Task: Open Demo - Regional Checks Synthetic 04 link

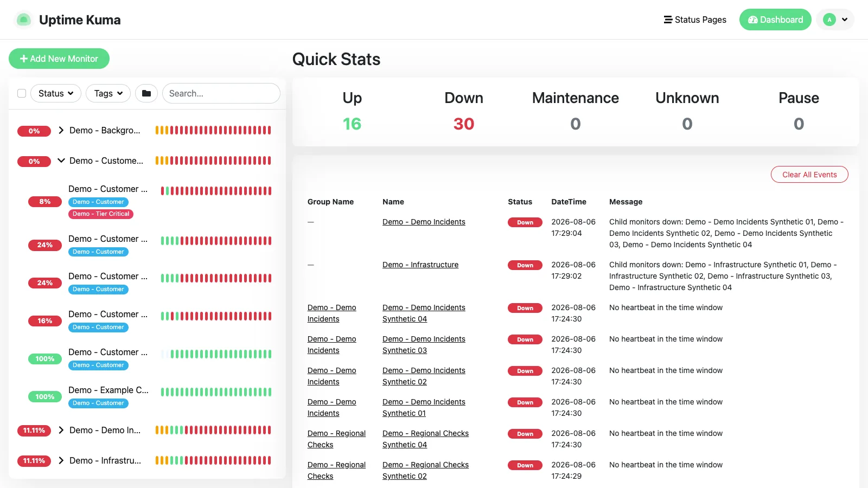Action: click(425, 439)
